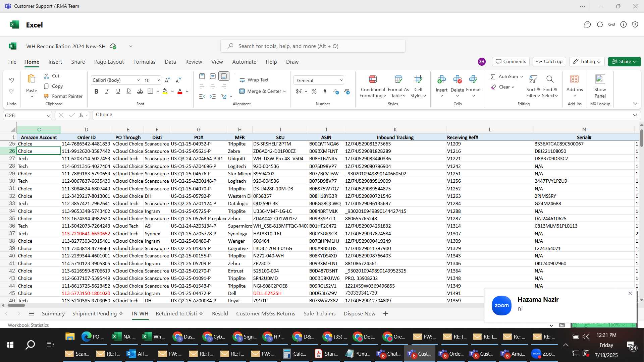
Task: Apply double underline formatting
Action: pyautogui.click(x=129, y=91)
